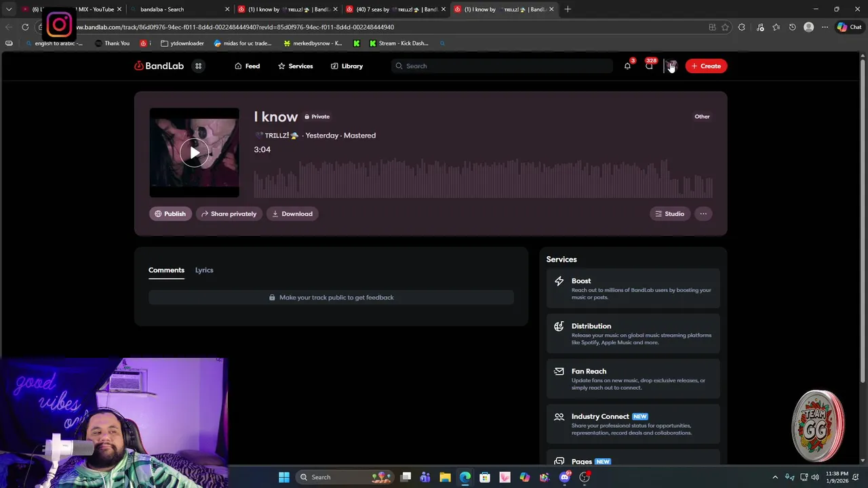
Task: Open the profile avatar menu
Action: click(671, 66)
